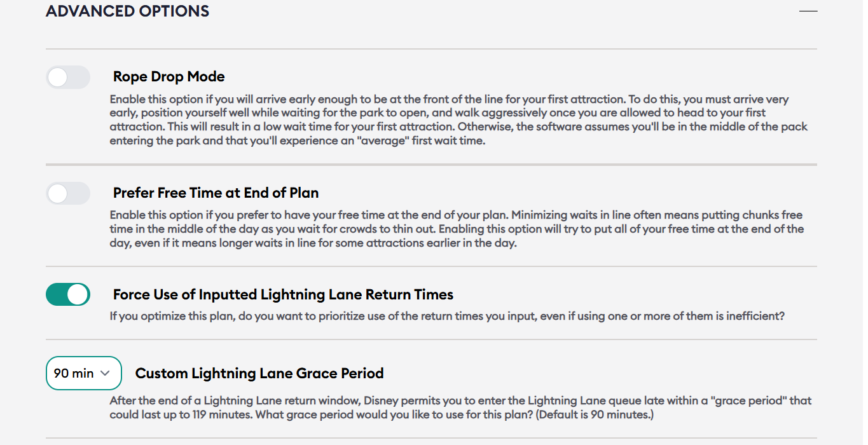Click the description text about prioritizing return times
Image resolution: width=868 pixels, height=445 pixels.
(x=447, y=316)
